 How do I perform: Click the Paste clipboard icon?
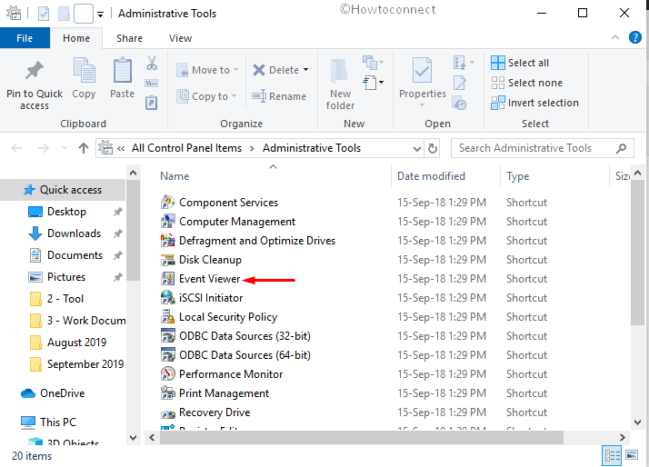point(123,70)
